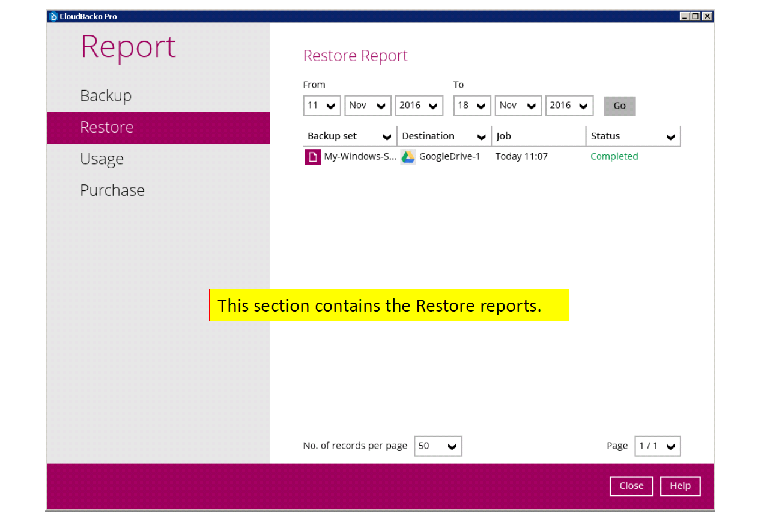
Task: Open the From year dropdown
Action: 419,106
